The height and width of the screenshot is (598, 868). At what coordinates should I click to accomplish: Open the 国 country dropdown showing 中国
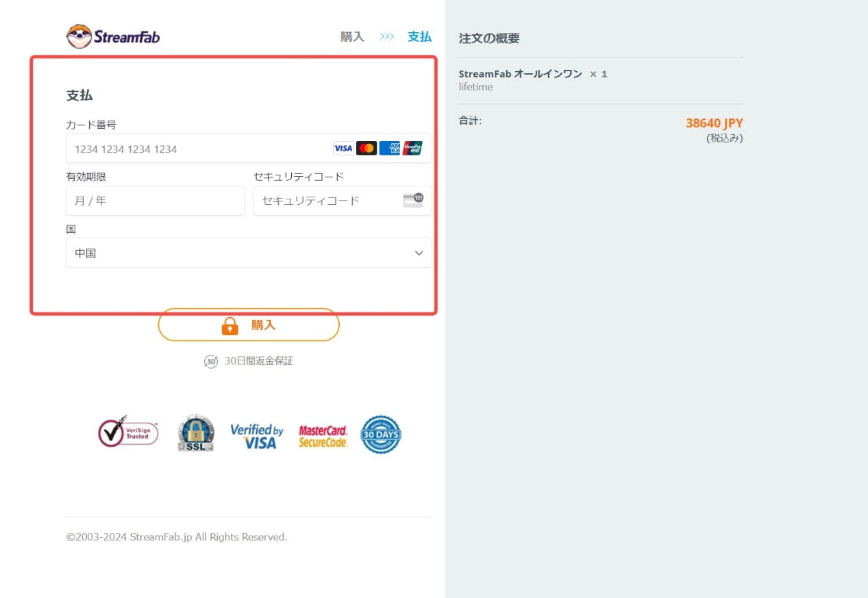coord(249,253)
